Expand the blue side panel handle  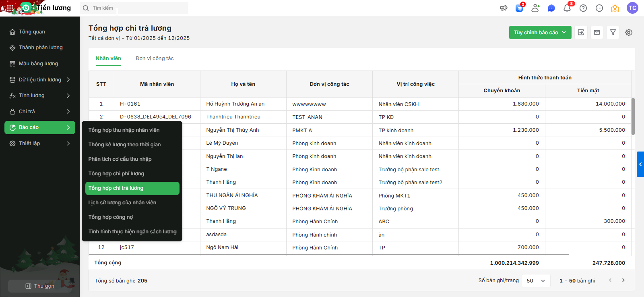click(x=640, y=164)
